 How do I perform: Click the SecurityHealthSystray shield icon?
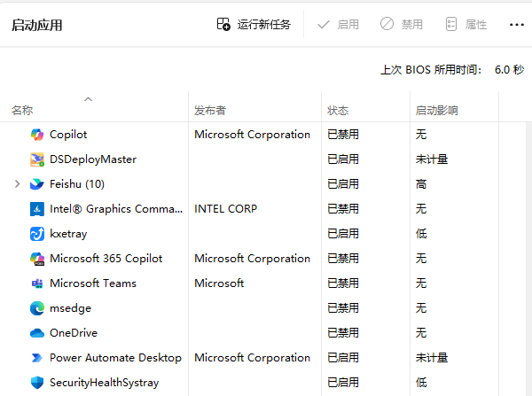tap(37, 383)
